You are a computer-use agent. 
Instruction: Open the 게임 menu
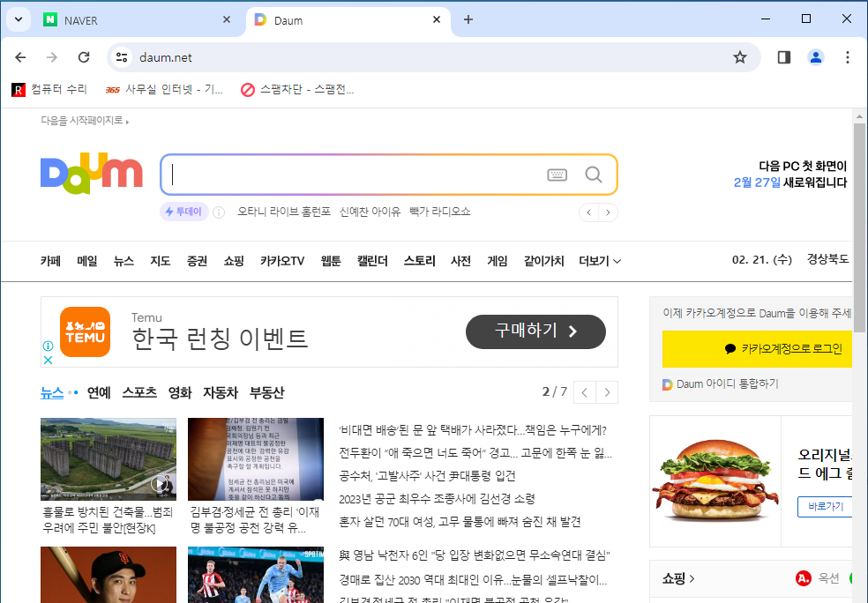coord(498,261)
